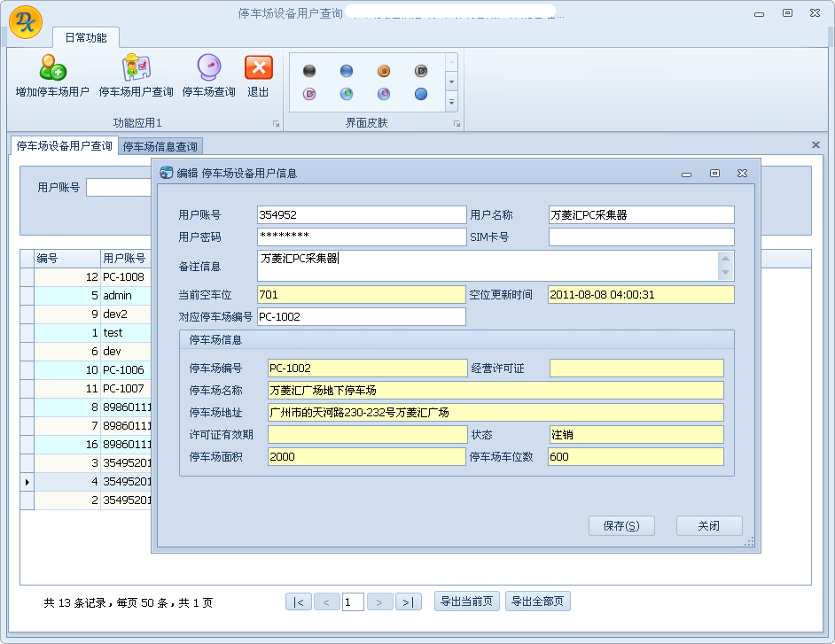Apply the glossy blue skin in bottom row
Screen dimensions: 835x644
(x=421, y=94)
